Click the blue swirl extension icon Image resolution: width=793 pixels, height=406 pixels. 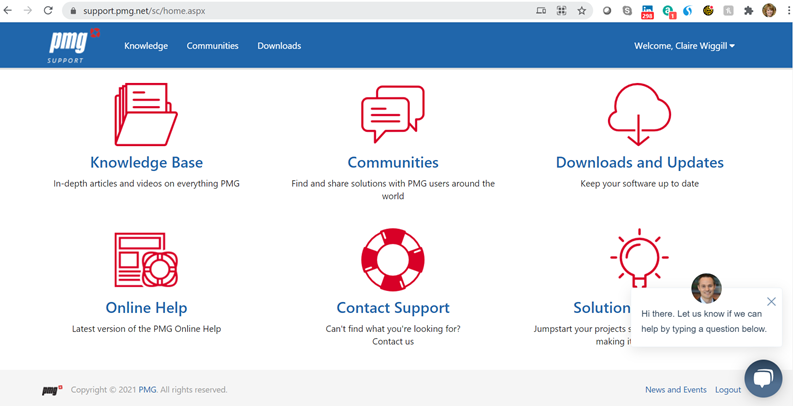(x=687, y=11)
